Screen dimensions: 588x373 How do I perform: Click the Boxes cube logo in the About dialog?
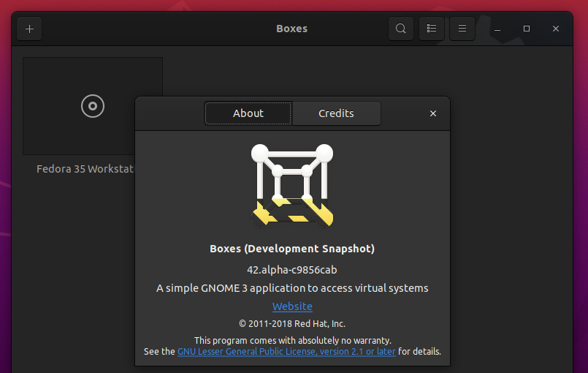[x=292, y=185]
